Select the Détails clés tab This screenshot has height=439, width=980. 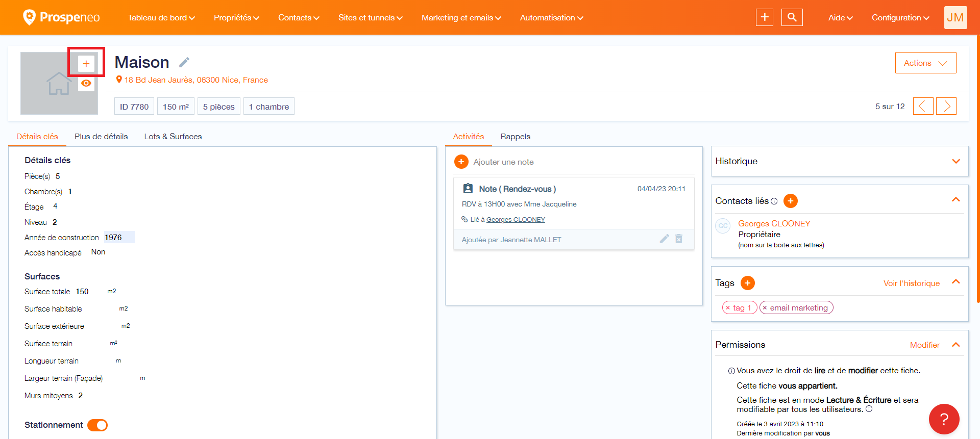tap(37, 137)
